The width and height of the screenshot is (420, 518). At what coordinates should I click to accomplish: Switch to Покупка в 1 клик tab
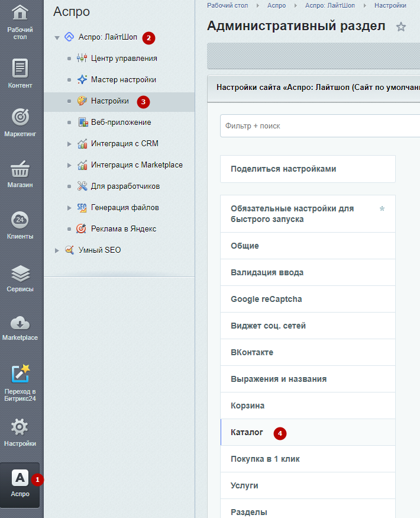click(308, 459)
